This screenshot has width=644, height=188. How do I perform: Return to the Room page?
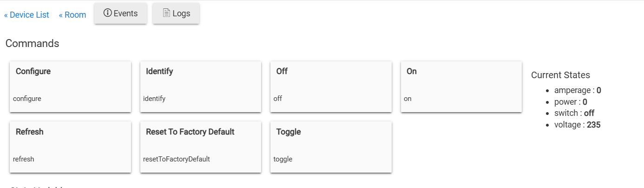72,15
